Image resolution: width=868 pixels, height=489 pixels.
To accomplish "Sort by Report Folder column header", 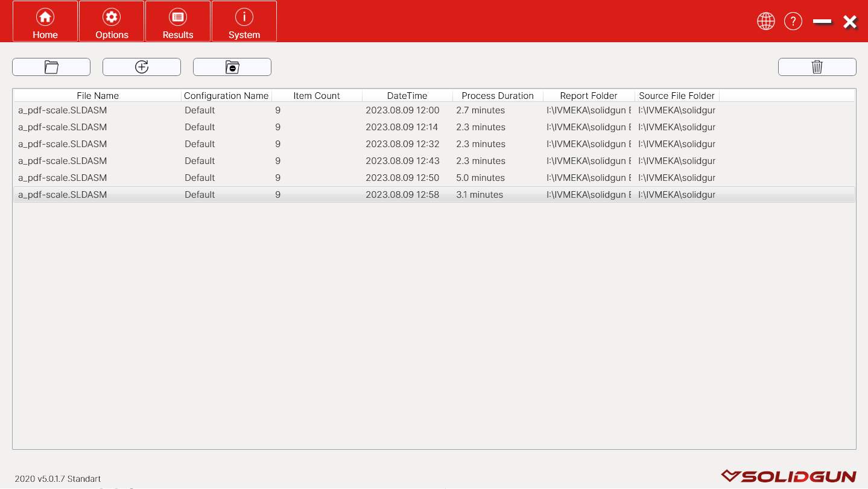I will (589, 95).
